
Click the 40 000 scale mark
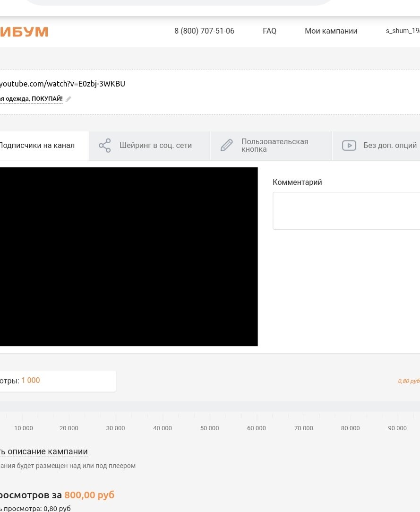click(163, 428)
